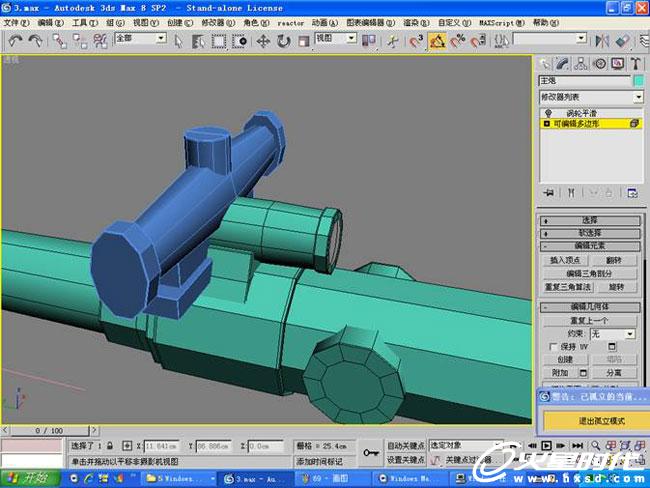This screenshot has width=650, height=488.
Task: Click the Use Pivot Point Center icon
Action: (x=369, y=41)
